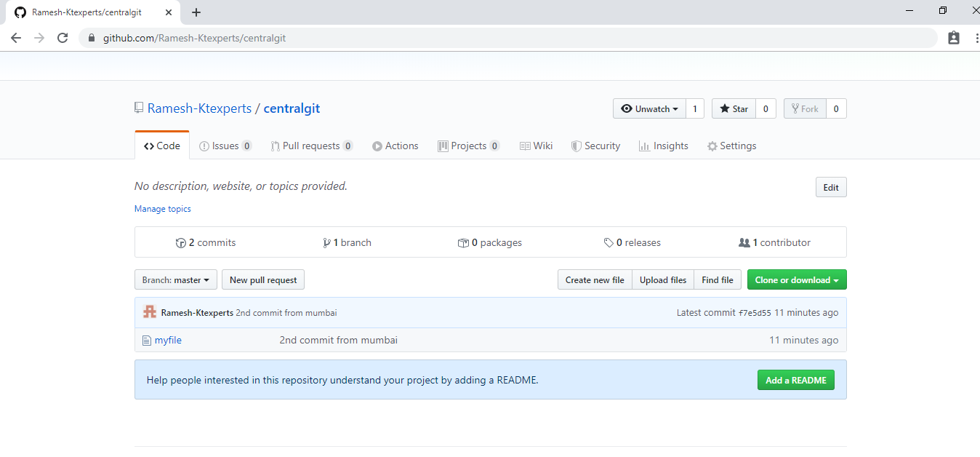Open commit hash f7e5d55
The image size is (980, 457).
[x=755, y=313]
